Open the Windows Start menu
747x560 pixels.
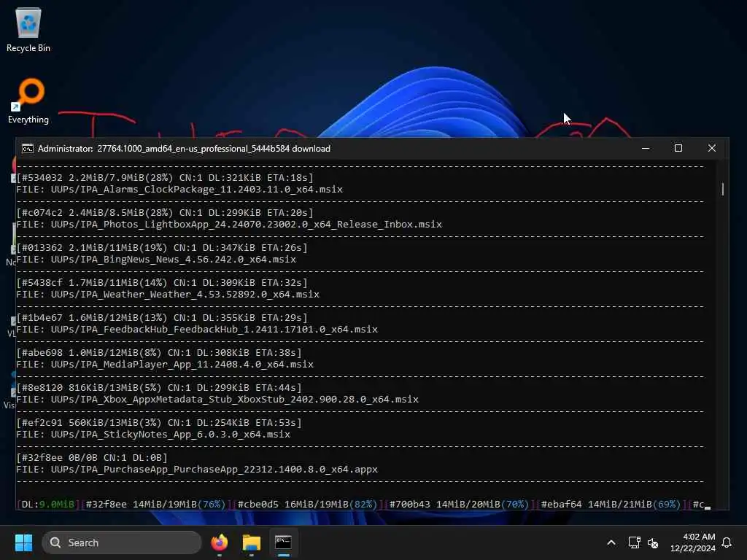click(23, 542)
